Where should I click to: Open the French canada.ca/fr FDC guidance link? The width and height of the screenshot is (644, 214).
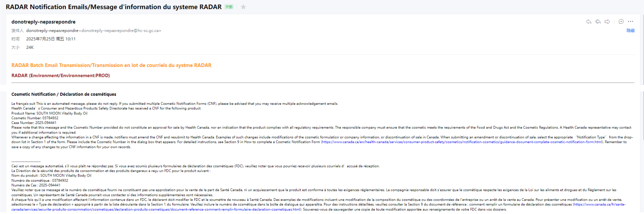[x=599, y=204]
